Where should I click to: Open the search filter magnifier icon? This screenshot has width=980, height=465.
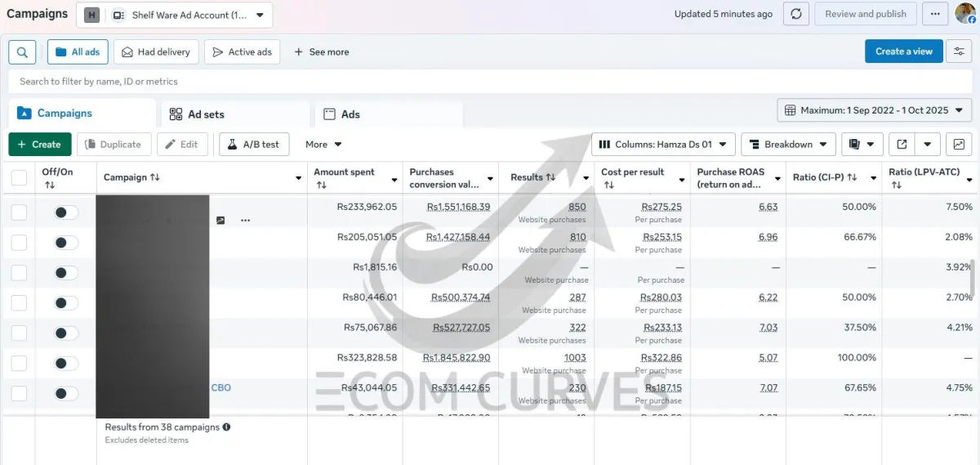22,51
